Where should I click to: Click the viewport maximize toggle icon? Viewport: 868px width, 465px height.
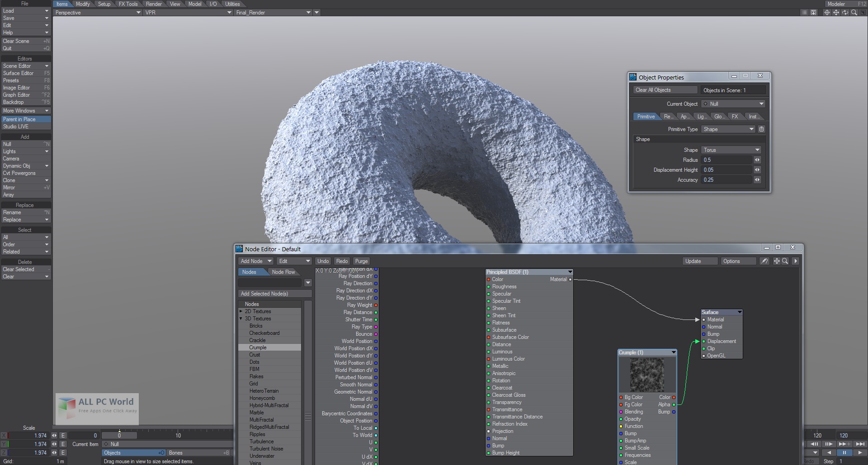(x=863, y=13)
